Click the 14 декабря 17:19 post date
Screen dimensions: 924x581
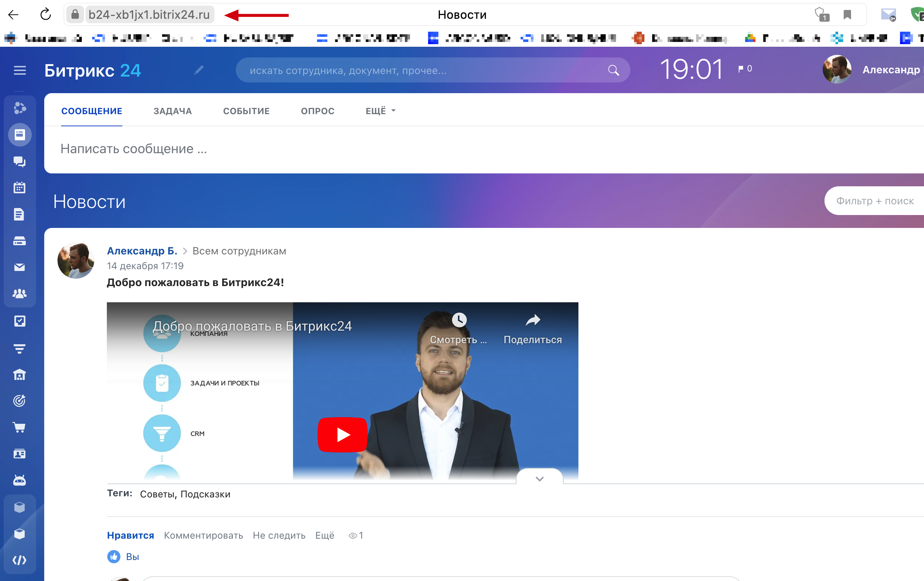[145, 266]
